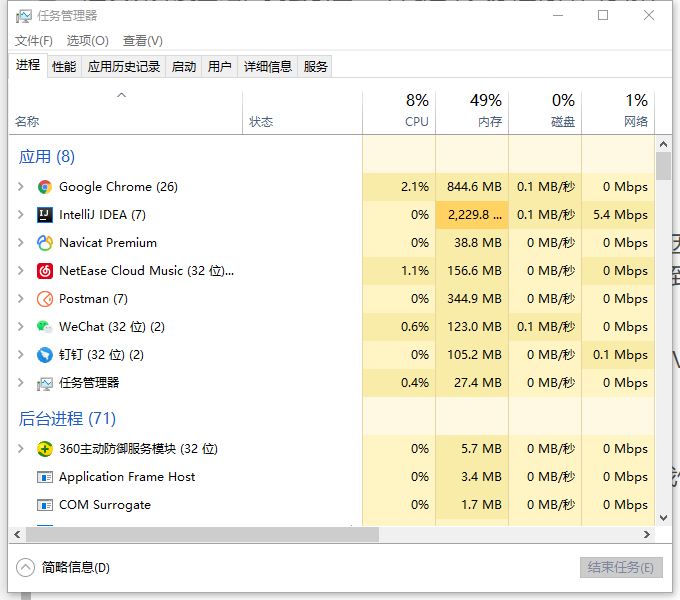The height and width of the screenshot is (600, 680).
Task: Expand the 任务管理器 process entry
Action: (20, 383)
